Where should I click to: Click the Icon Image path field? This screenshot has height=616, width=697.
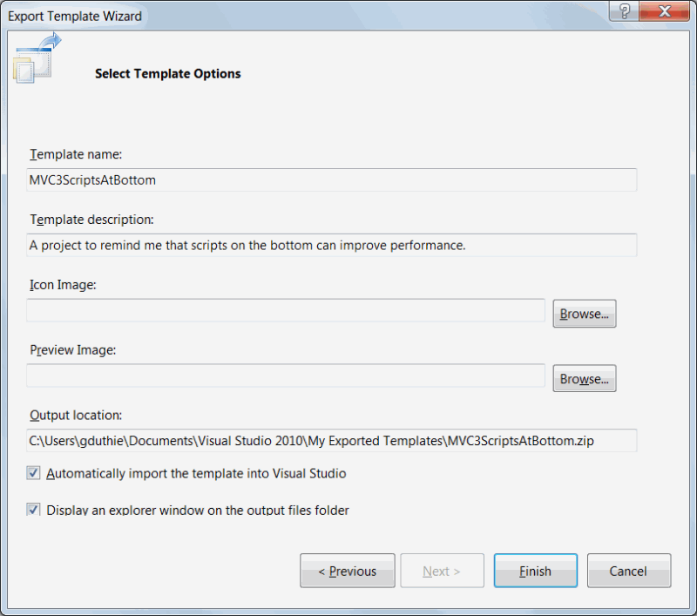click(285, 310)
